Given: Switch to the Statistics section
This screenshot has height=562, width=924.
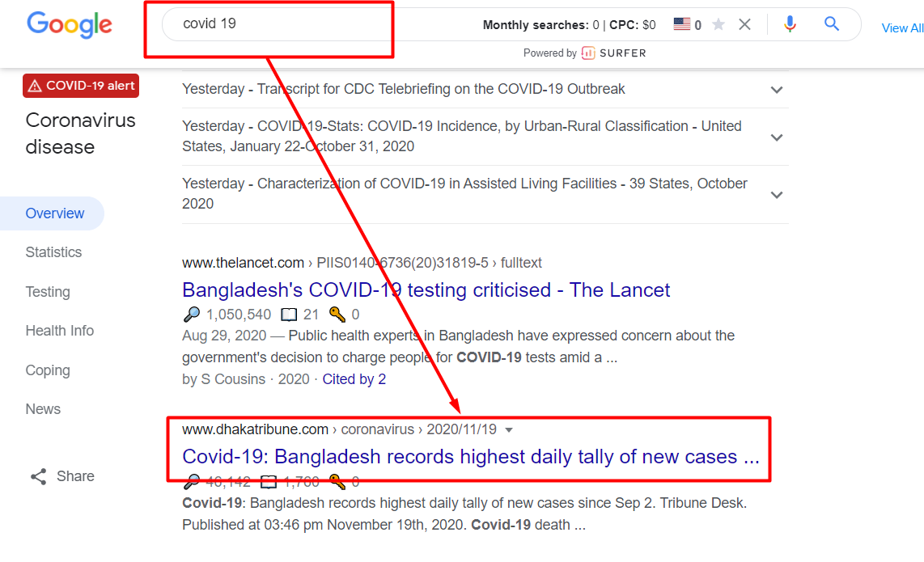Looking at the screenshot, I should (x=53, y=252).
